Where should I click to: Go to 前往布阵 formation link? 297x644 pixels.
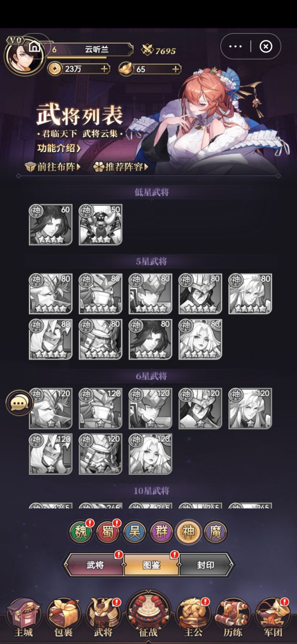point(53,167)
